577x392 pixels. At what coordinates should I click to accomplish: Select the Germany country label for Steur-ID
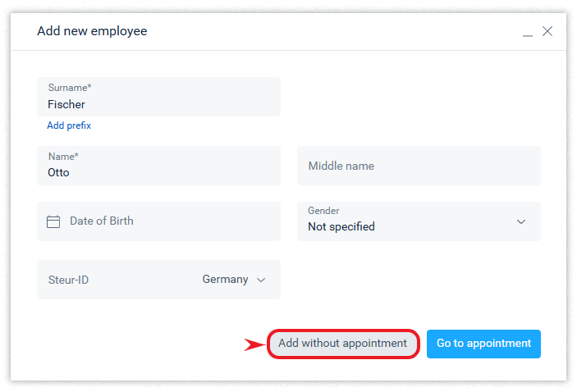(x=225, y=280)
